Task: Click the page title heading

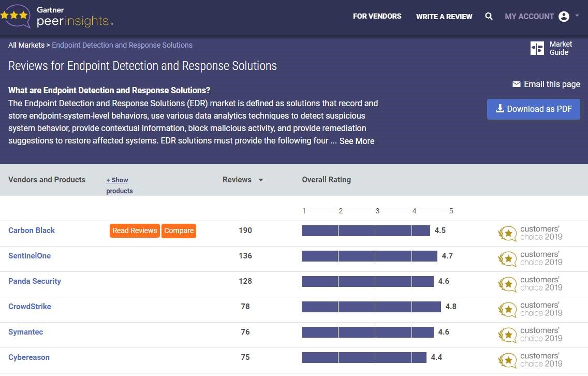Action: 142,66
